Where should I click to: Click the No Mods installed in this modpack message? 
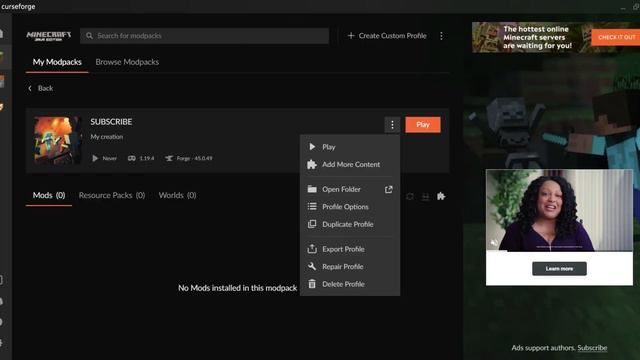click(x=238, y=288)
